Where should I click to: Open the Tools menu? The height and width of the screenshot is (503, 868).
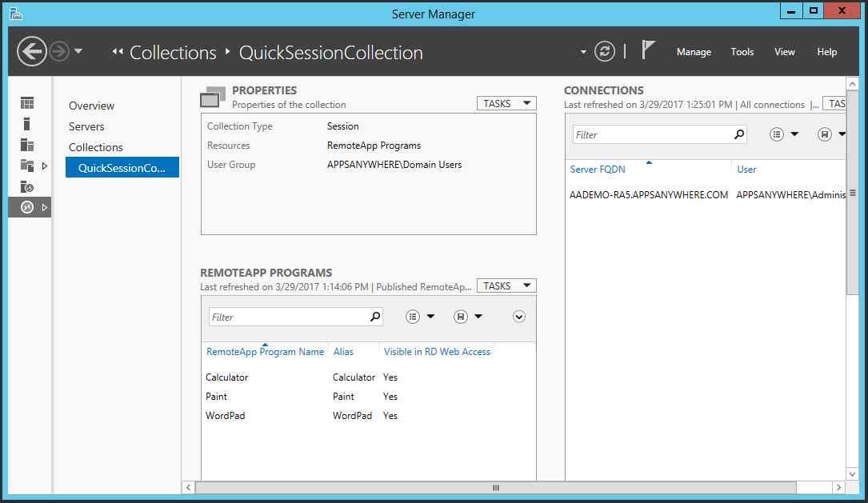742,52
